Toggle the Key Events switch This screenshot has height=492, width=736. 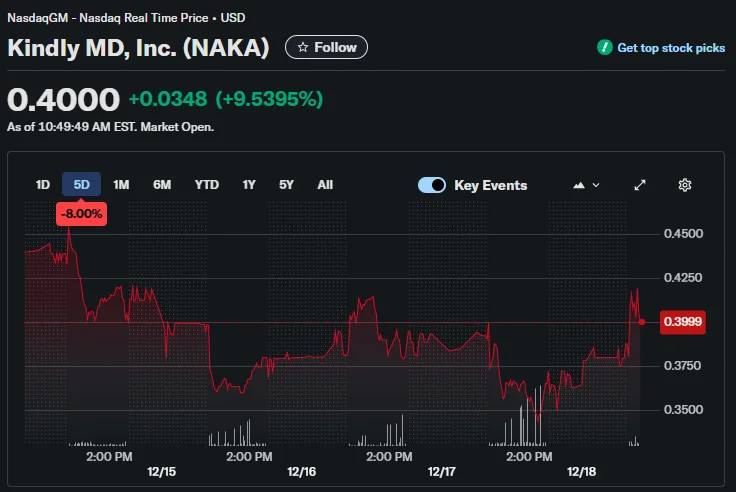coord(432,185)
